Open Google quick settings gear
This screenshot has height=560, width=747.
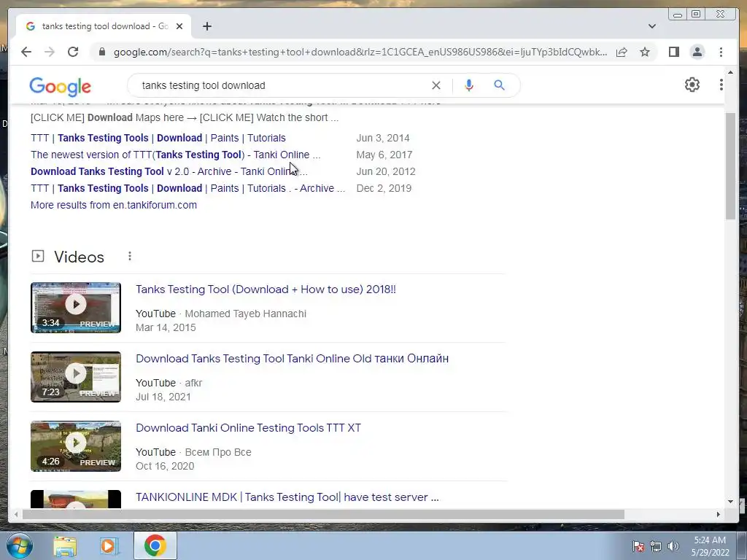[x=692, y=85]
